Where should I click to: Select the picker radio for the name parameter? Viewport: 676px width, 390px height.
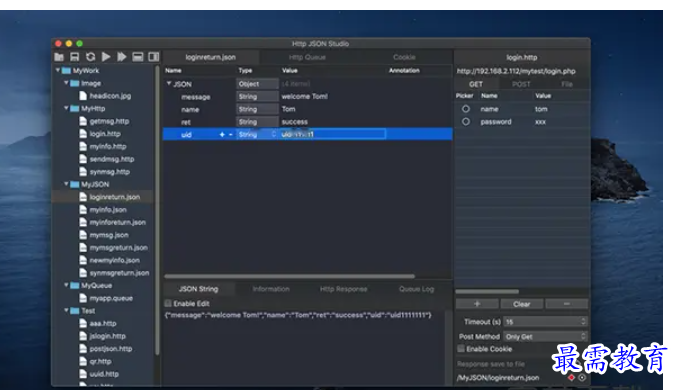[x=466, y=109]
